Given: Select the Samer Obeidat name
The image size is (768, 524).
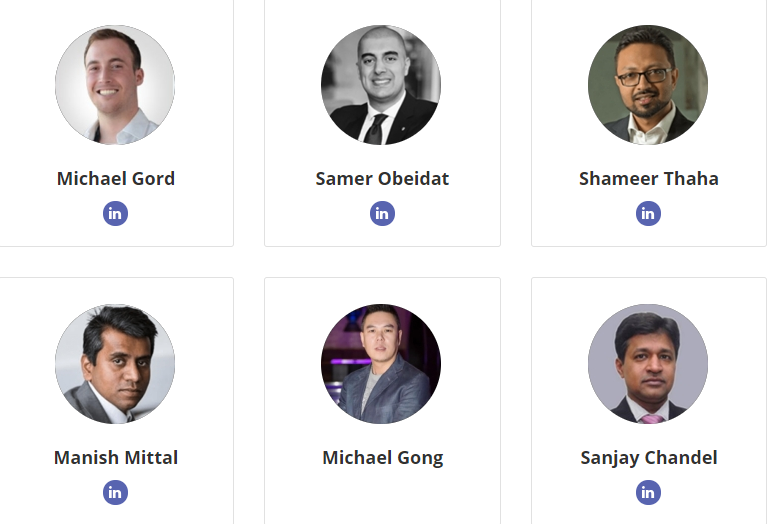Looking at the screenshot, I should [382, 179].
